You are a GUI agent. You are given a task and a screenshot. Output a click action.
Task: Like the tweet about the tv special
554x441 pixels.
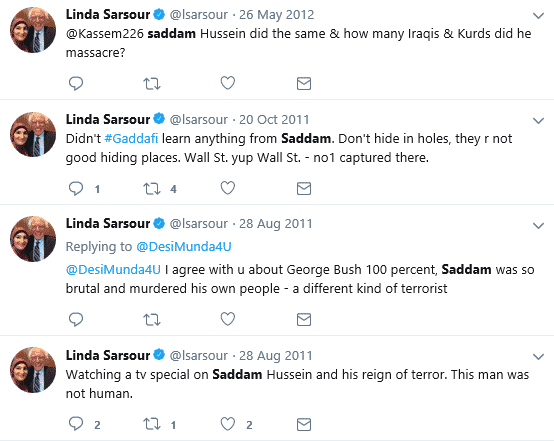point(228,424)
